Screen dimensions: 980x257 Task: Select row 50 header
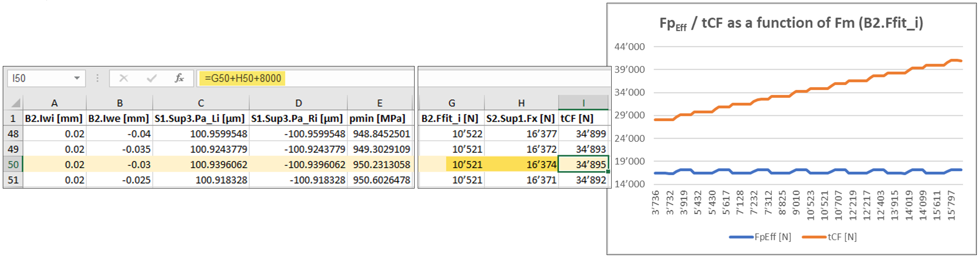13,164
